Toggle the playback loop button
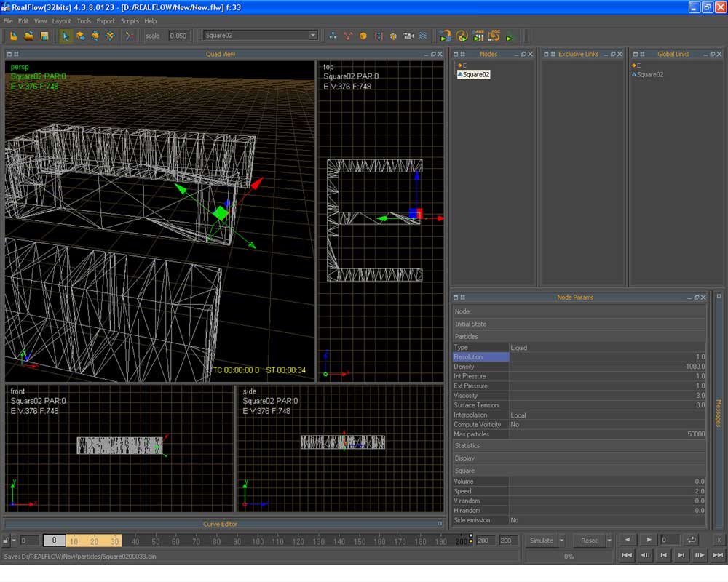Image resolution: width=728 pixels, height=582 pixels. [x=692, y=540]
